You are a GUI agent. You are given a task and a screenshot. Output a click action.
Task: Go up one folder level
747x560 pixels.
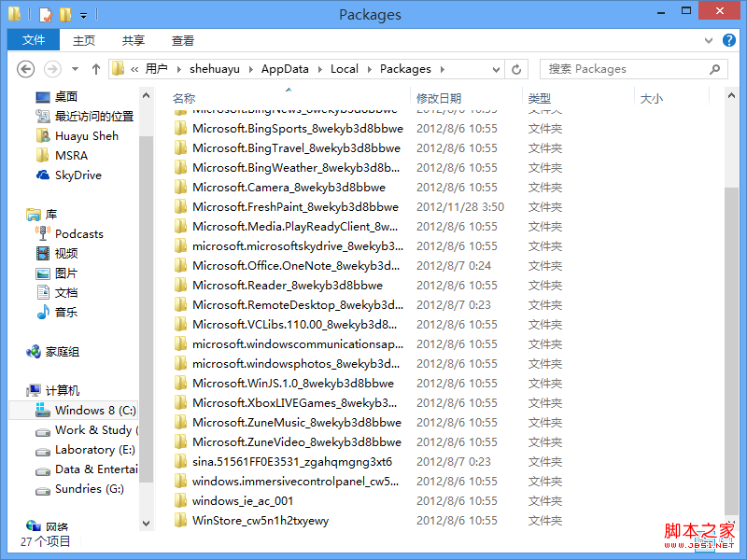(x=96, y=69)
